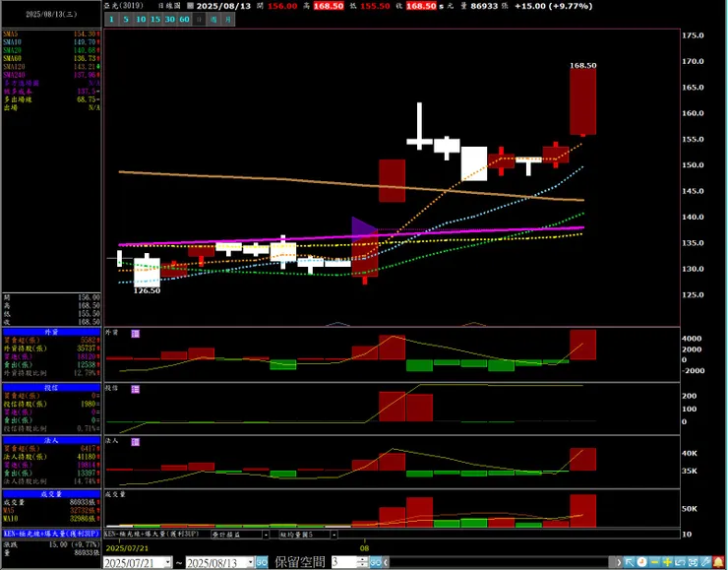
Task: Click the 法人 blue panel header
Action: coord(51,440)
